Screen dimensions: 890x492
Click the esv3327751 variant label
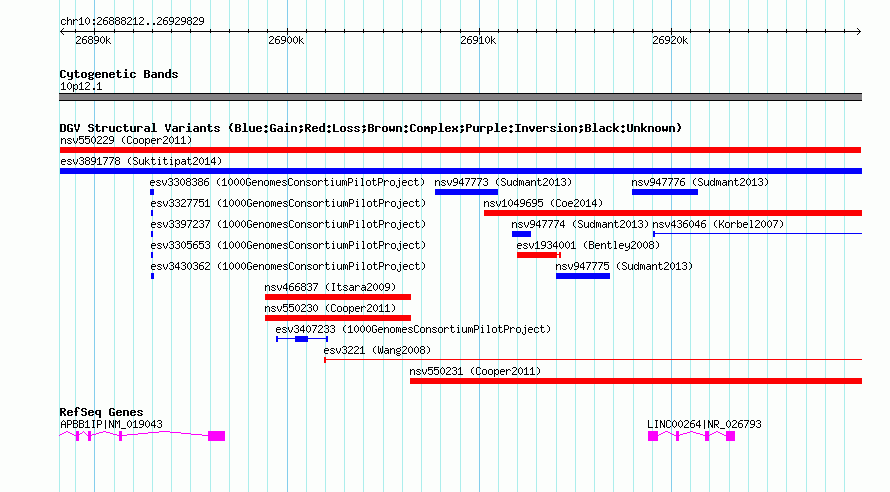(x=288, y=203)
